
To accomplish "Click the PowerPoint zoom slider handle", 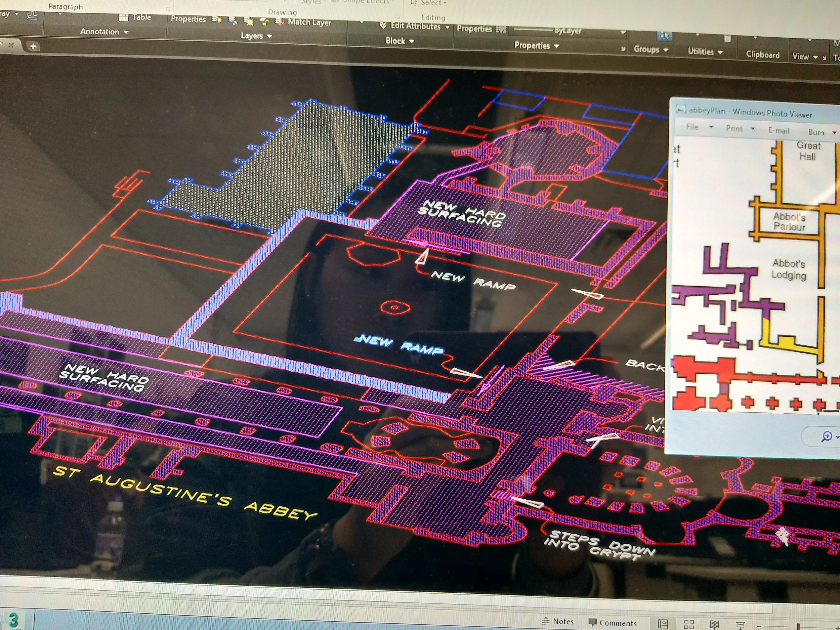I will tap(798, 627).
